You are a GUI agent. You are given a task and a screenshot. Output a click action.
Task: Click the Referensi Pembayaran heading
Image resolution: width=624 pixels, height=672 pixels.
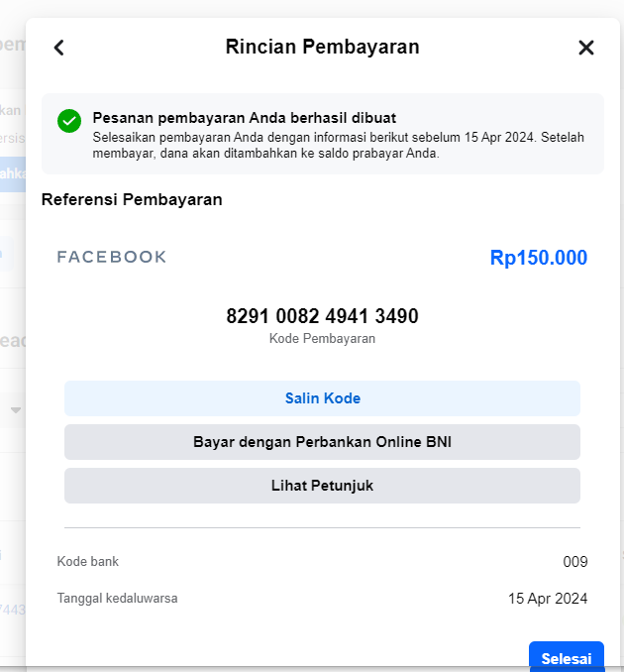pyautogui.click(x=132, y=199)
